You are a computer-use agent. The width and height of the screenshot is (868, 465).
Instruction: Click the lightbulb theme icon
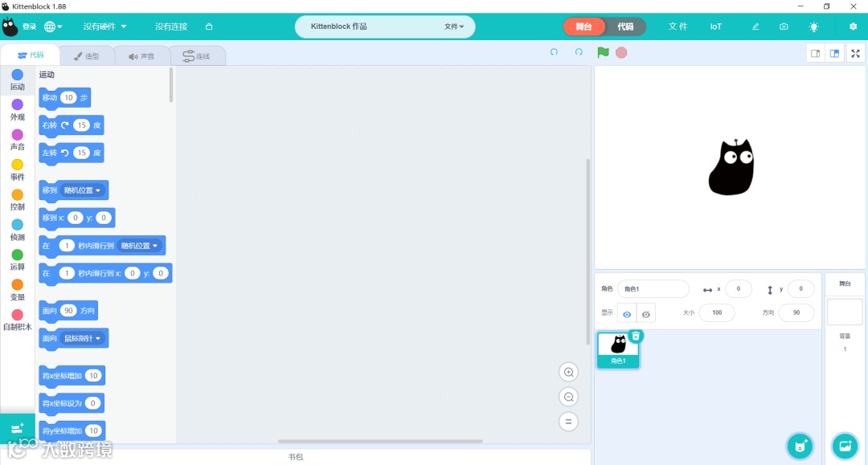click(813, 27)
